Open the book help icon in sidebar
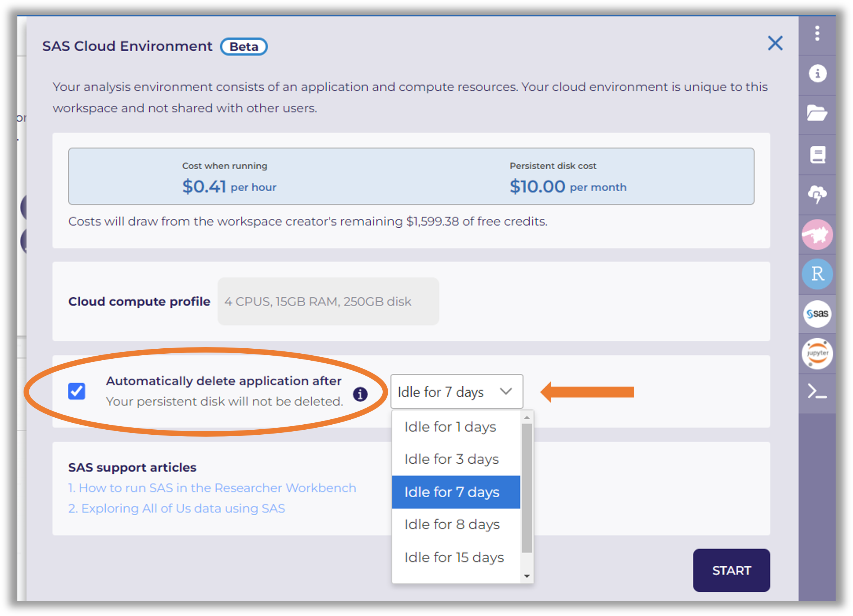853x616 pixels. coord(817,154)
